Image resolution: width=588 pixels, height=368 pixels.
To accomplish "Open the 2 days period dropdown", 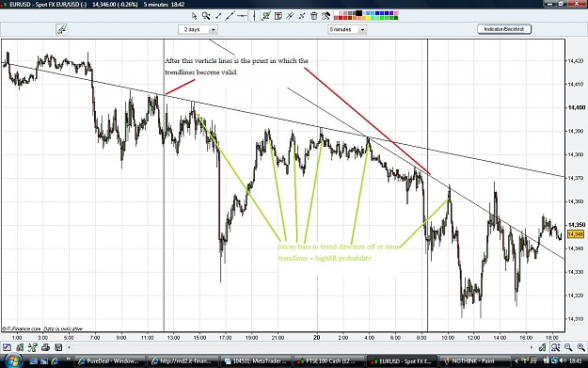I will (x=198, y=29).
